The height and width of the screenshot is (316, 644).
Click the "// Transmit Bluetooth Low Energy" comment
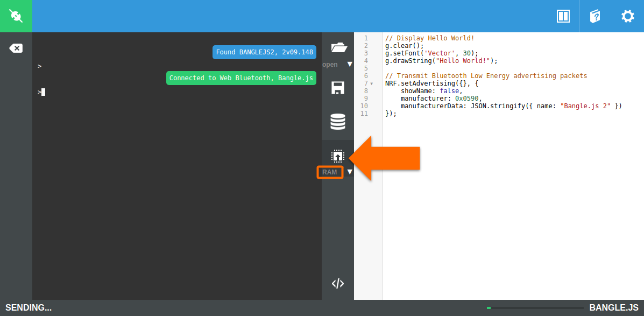click(486, 75)
